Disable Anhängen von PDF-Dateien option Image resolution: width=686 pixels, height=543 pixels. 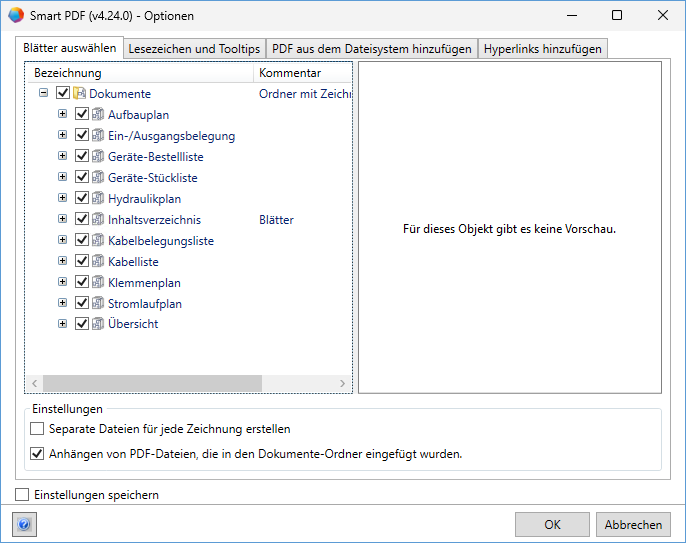[x=38, y=453]
